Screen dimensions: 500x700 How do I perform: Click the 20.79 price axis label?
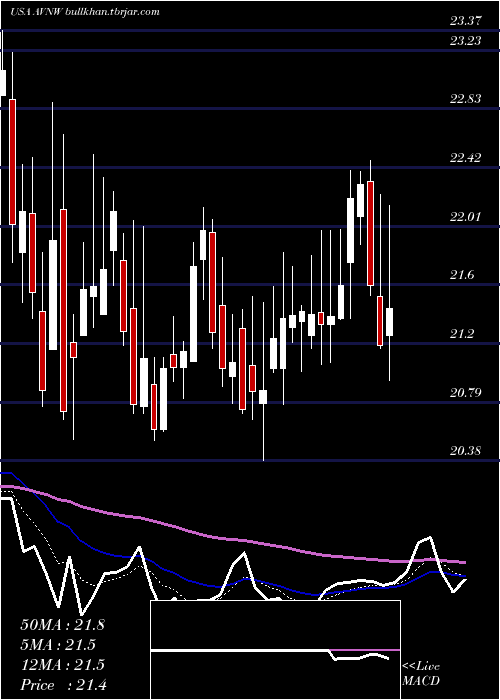click(x=465, y=393)
